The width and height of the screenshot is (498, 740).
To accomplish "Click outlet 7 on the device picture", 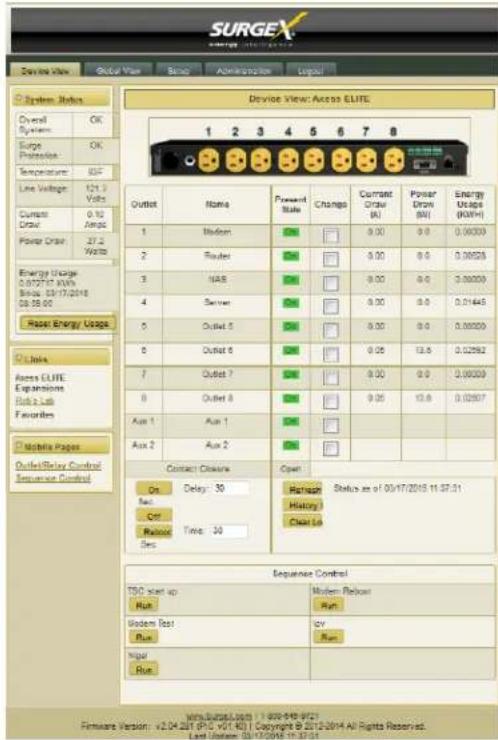I will (x=366, y=161).
